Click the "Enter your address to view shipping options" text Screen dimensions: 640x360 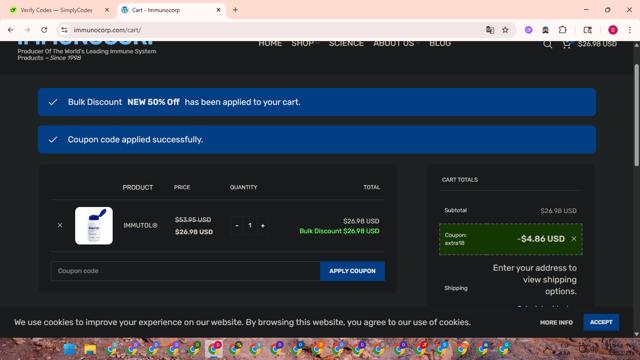point(535,280)
